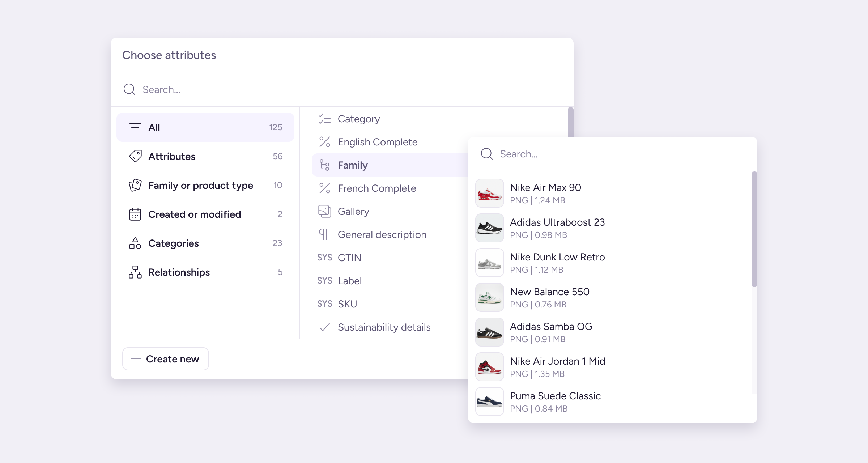Select the Adidas Ultraboost 23 thumbnail
868x463 pixels.
point(490,228)
